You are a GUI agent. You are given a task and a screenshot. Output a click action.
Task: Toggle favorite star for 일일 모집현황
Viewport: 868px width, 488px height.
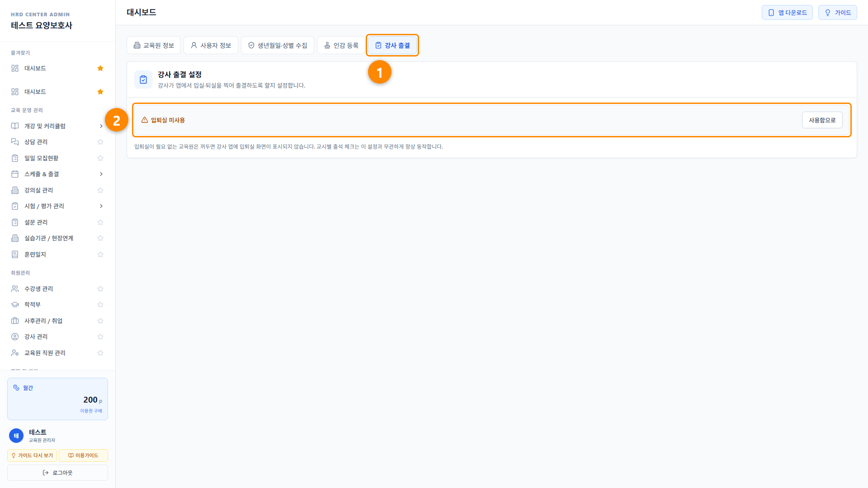(100, 158)
